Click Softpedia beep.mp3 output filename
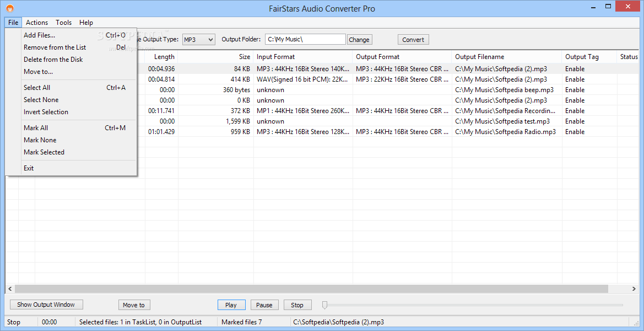Viewport: 644px width, 331px height. tap(504, 89)
